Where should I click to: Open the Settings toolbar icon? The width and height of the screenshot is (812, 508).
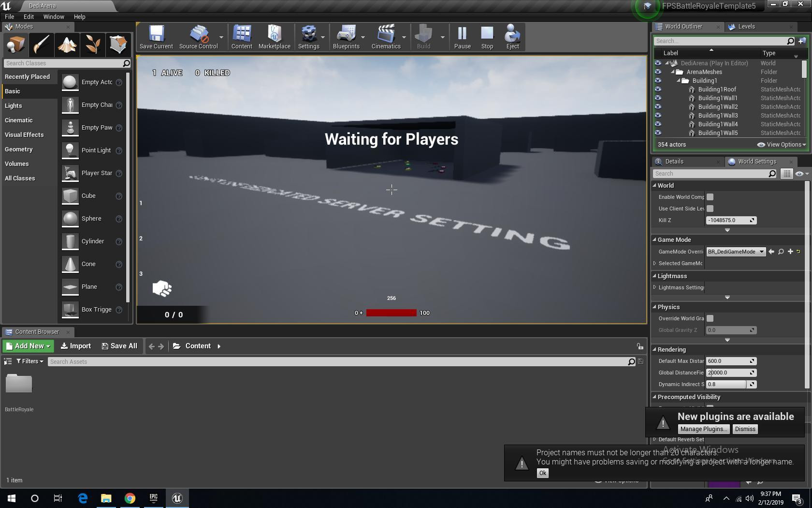coord(309,37)
